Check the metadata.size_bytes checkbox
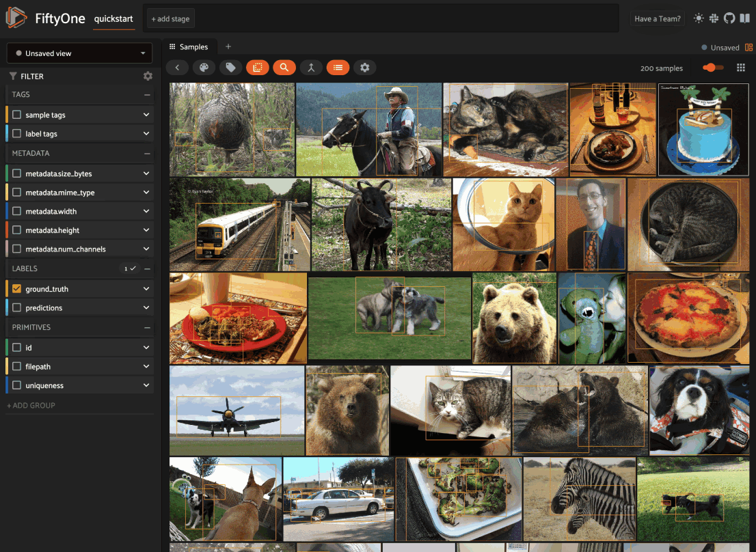This screenshot has height=552, width=756. (x=17, y=174)
